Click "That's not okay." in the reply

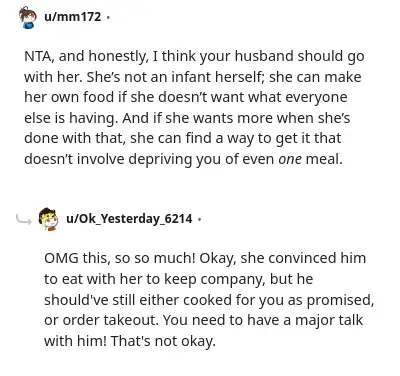pyautogui.click(x=163, y=341)
